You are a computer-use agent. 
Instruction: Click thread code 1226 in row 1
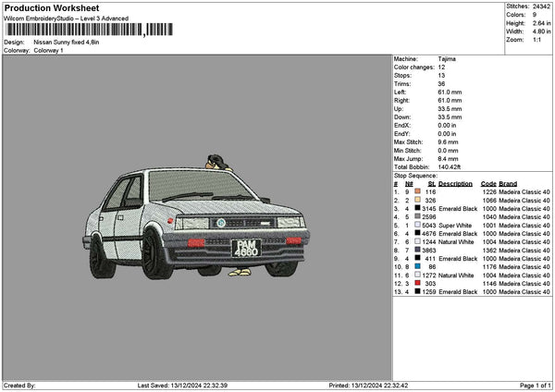tap(489, 191)
